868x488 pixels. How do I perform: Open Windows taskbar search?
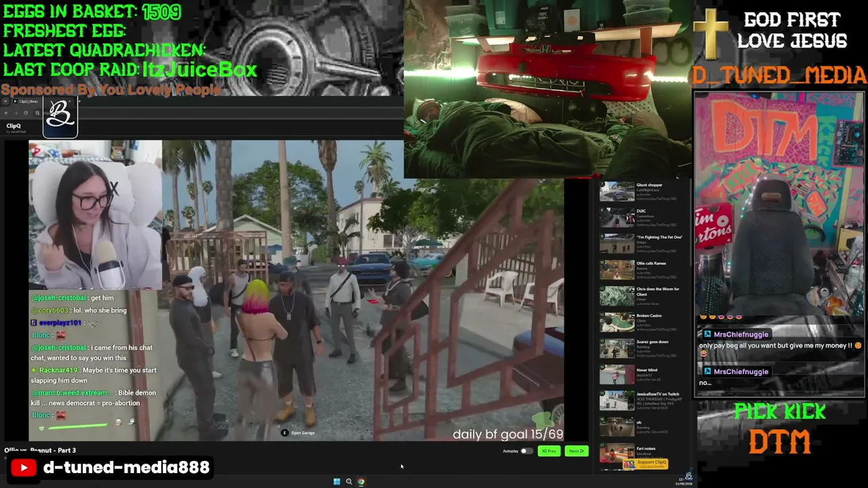(349, 482)
